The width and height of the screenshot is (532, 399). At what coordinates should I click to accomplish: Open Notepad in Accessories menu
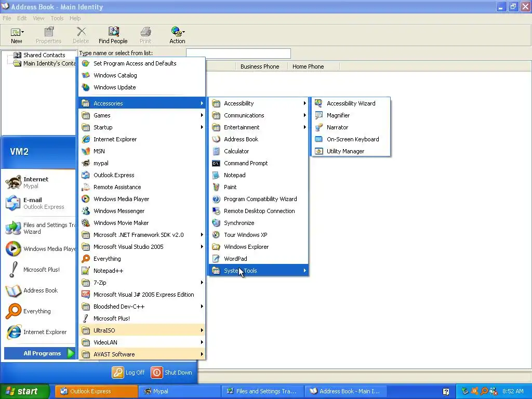click(x=259, y=175)
